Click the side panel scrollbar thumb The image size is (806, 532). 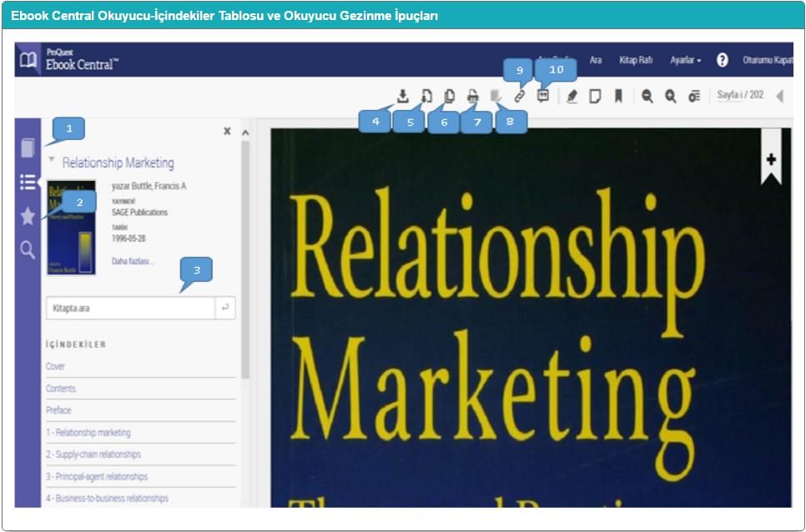[x=245, y=259]
